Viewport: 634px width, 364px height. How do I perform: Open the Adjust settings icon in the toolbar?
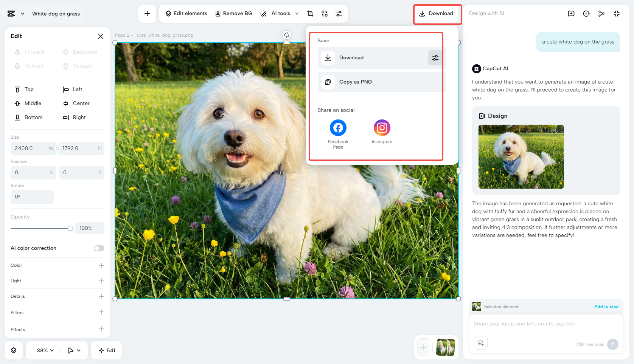click(x=339, y=13)
